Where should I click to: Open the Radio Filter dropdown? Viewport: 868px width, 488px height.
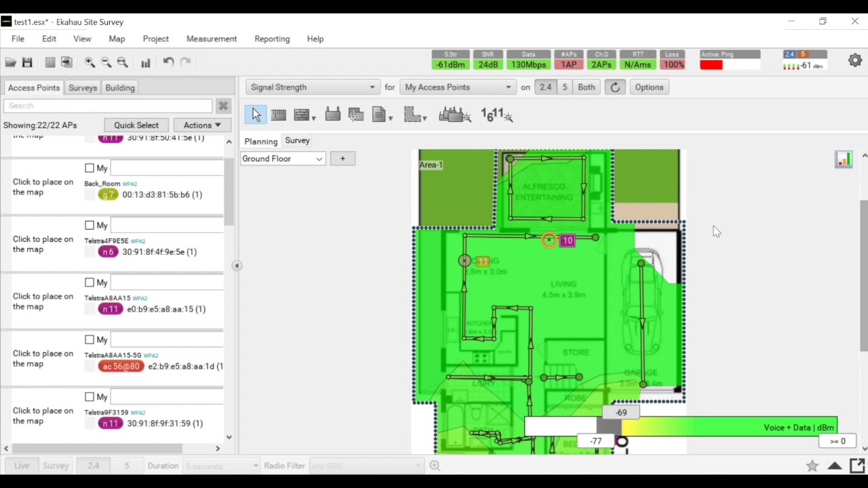point(366,466)
